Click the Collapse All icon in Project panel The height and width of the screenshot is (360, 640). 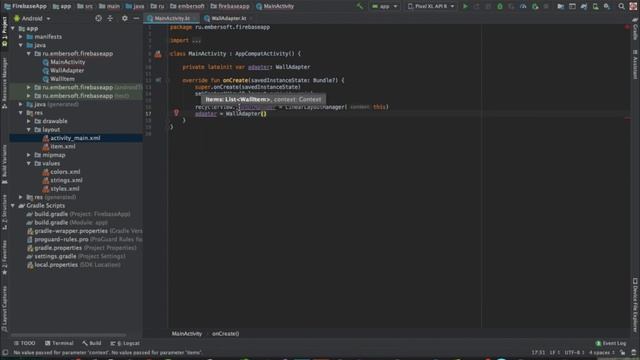click(110, 18)
